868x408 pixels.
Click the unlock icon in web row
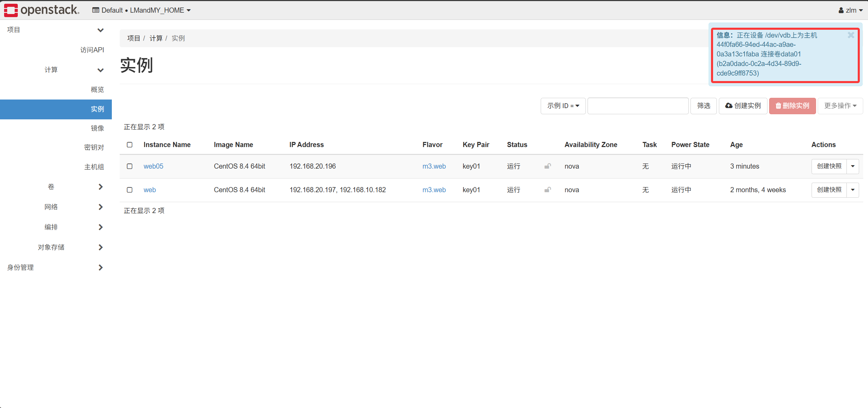(548, 190)
